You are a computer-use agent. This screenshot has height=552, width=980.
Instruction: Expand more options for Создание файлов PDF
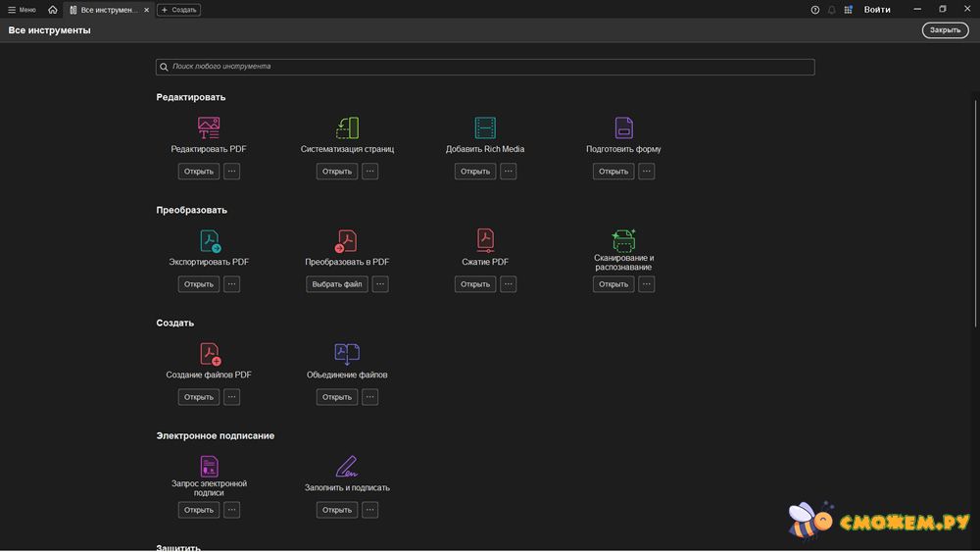pyautogui.click(x=231, y=397)
